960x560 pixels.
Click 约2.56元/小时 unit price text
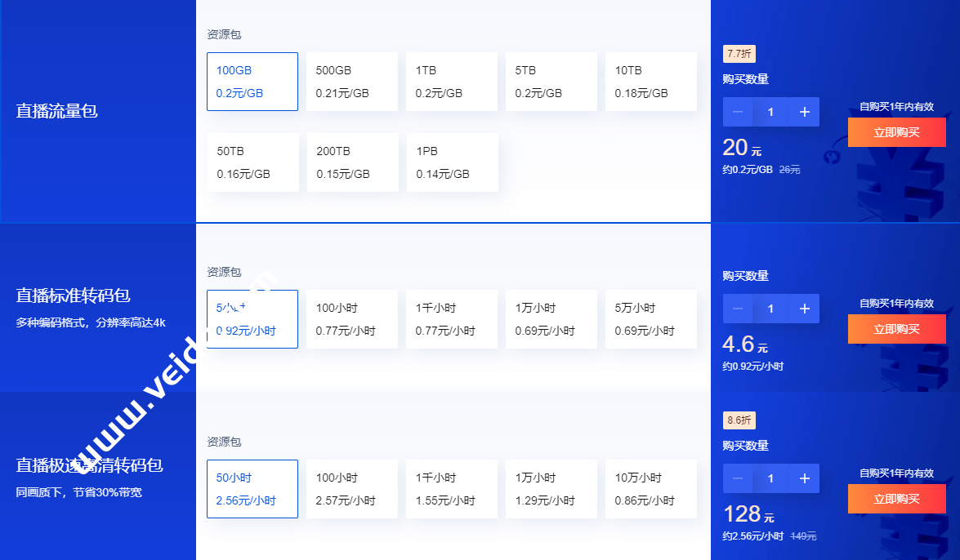pyautogui.click(x=753, y=536)
